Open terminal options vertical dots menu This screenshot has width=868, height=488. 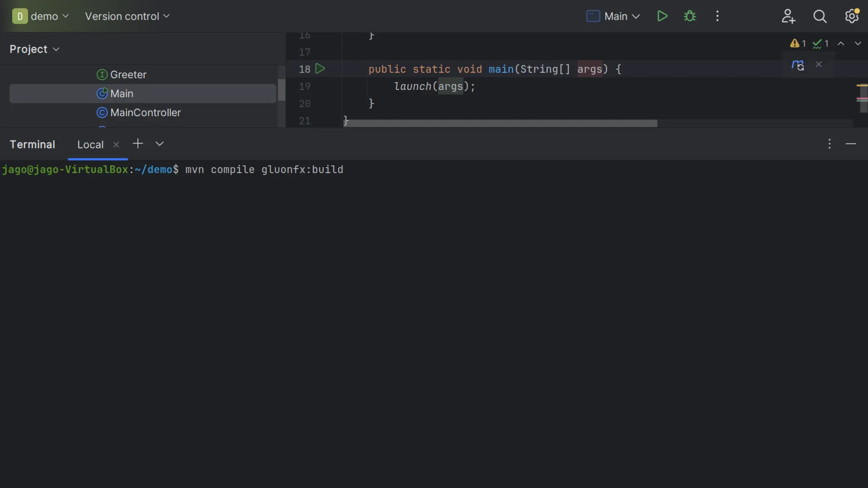tap(829, 144)
